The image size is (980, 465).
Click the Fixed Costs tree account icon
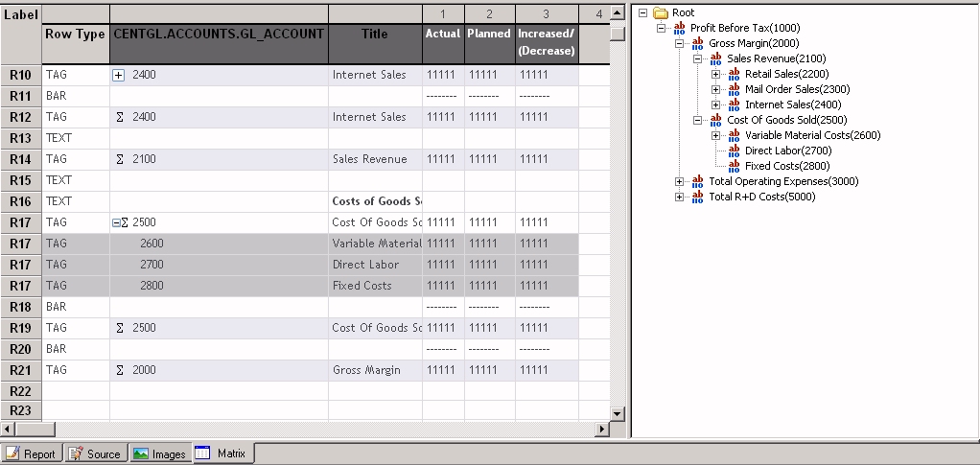(x=734, y=166)
